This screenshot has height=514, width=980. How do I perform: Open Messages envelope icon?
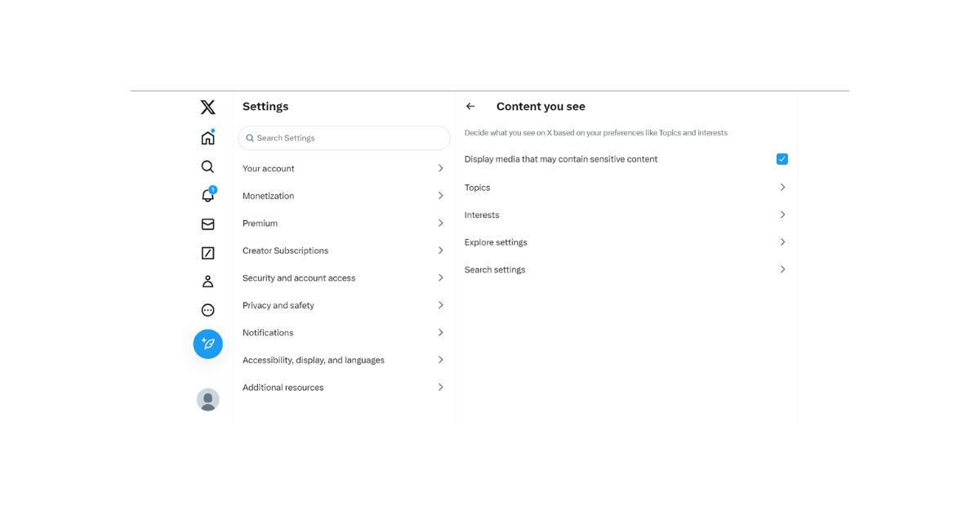[x=207, y=224]
